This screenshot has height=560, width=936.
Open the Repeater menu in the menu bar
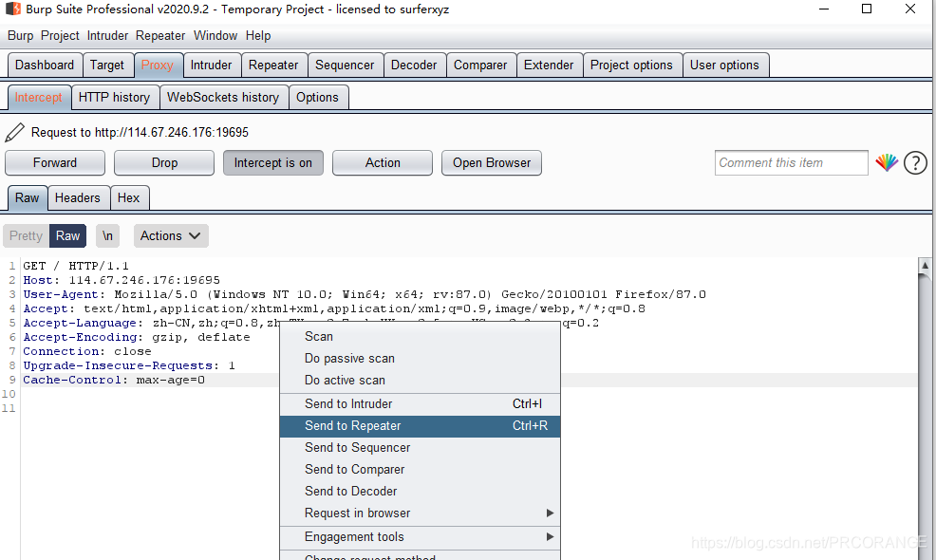pyautogui.click(x=160, y=36)
